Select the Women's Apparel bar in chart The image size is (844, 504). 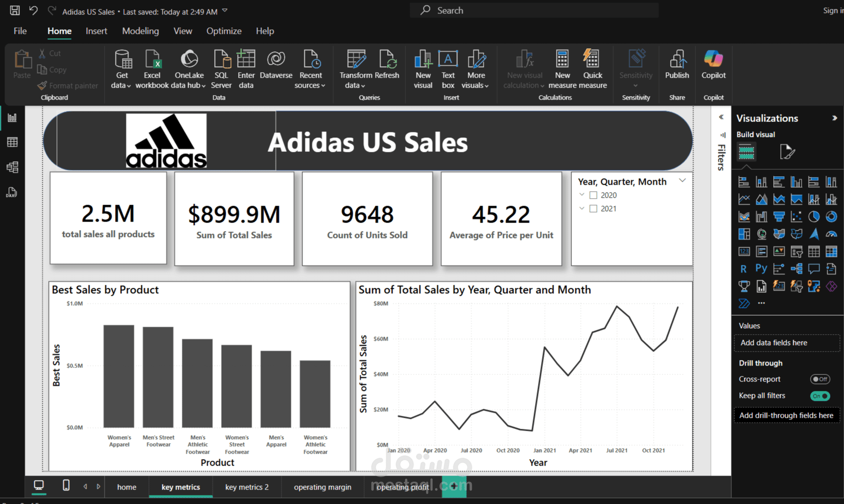(119, 376)
